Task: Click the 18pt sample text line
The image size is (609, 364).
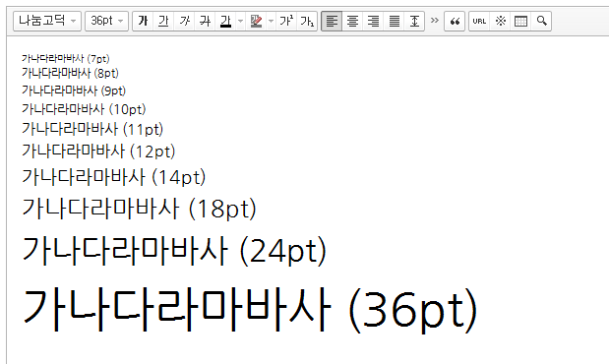Action: [139, 209]
